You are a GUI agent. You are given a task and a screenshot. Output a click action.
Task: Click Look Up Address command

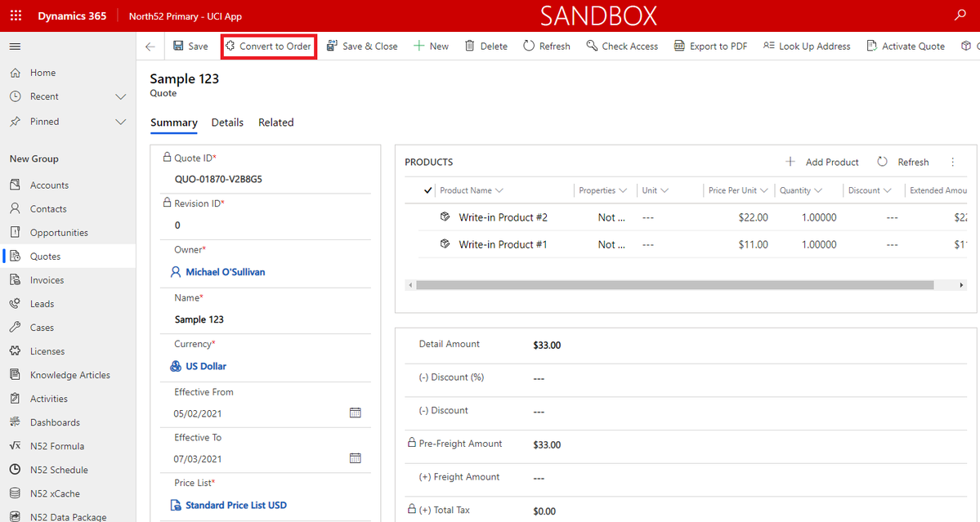(x=807, y=47)
